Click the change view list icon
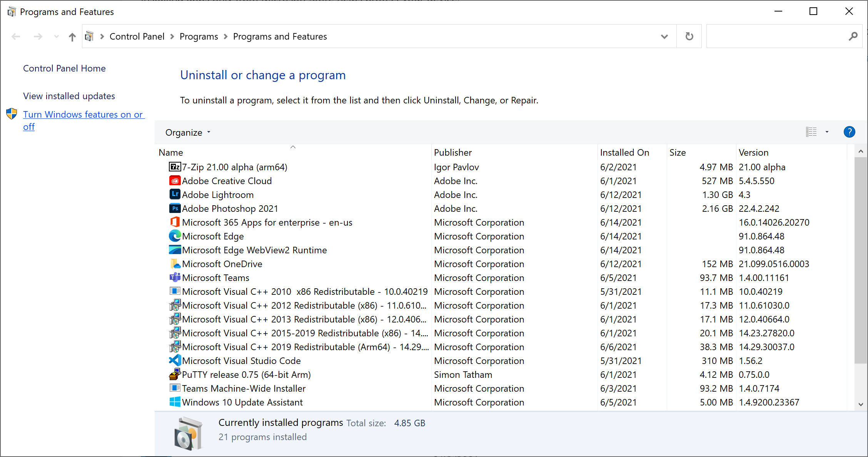Image resolution: width=868 pixels, height=457 pixels. click(x=811, y=132)
